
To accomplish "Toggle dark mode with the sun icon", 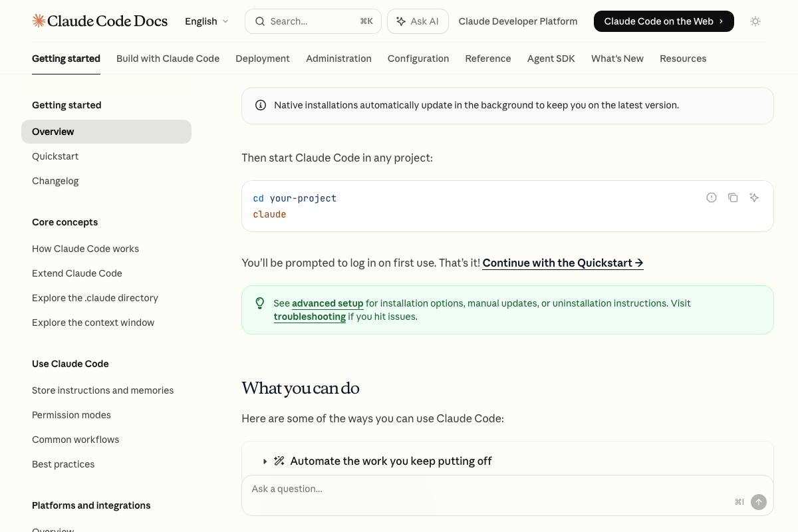I will (755, 21).
